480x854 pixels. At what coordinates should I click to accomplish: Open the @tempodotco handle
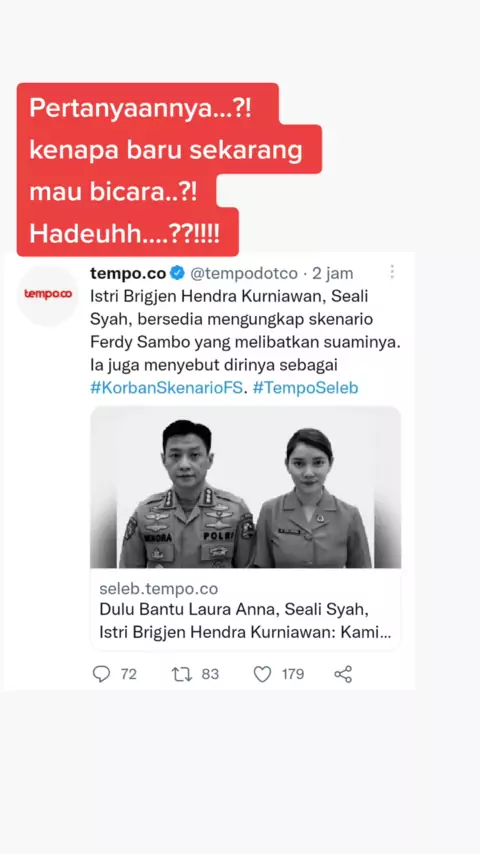(x=244, y=273)
